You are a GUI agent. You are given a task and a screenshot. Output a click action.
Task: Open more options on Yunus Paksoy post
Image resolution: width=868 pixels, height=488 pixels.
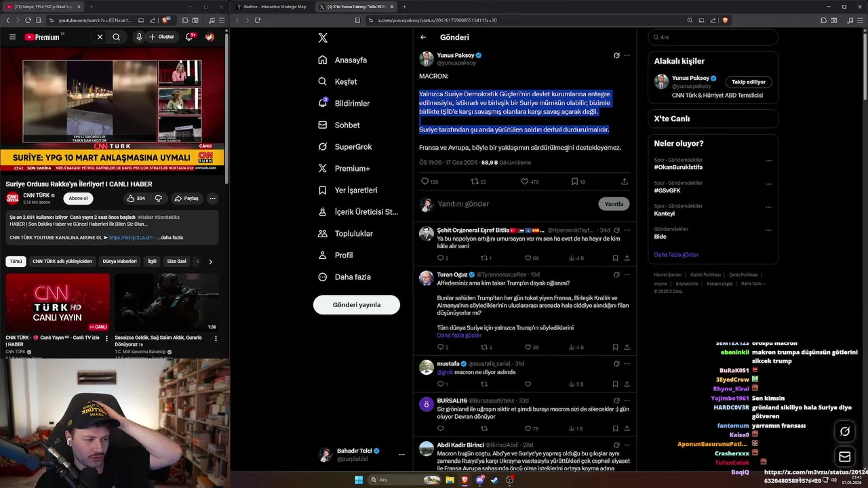[627, 56]
